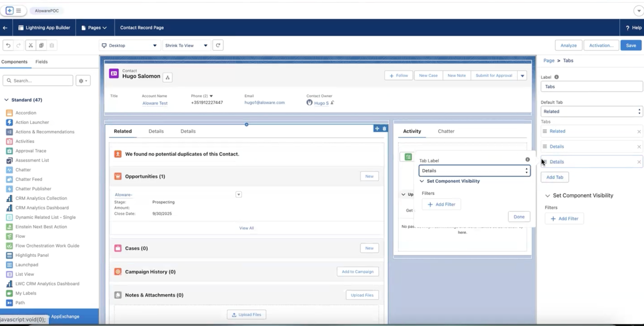Click the Path component icon
644x326 pixels.
[x=9, y=303]
